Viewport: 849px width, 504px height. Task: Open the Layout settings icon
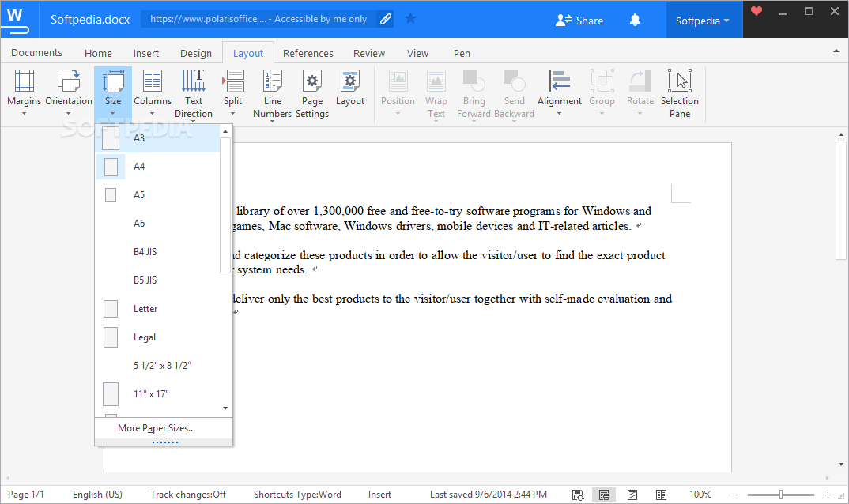[x=349, y=88]
